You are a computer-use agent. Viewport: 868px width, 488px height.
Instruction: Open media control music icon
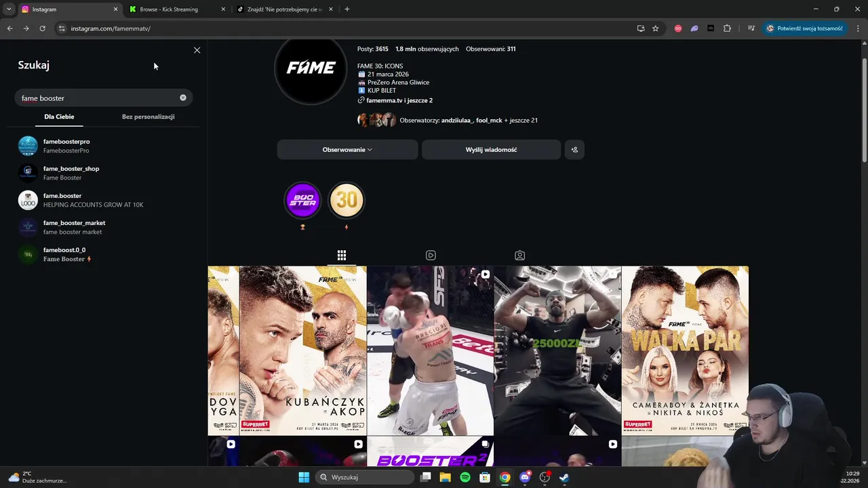(751, 28)
